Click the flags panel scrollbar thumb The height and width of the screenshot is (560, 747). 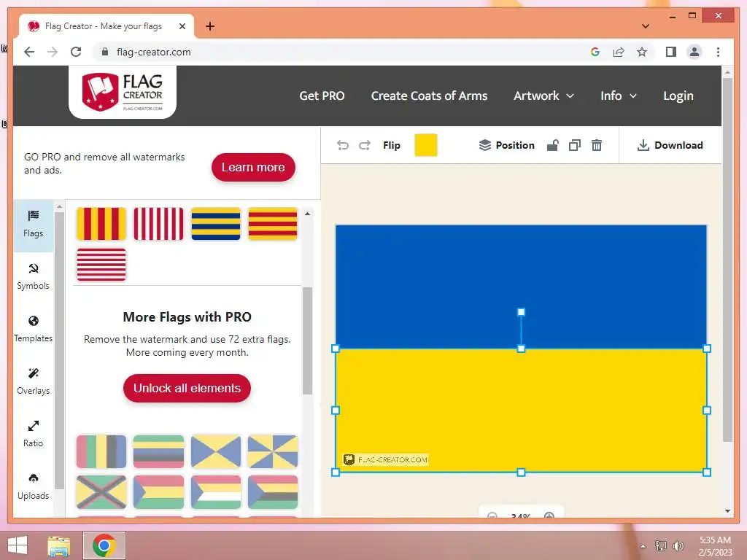point(307,341)
